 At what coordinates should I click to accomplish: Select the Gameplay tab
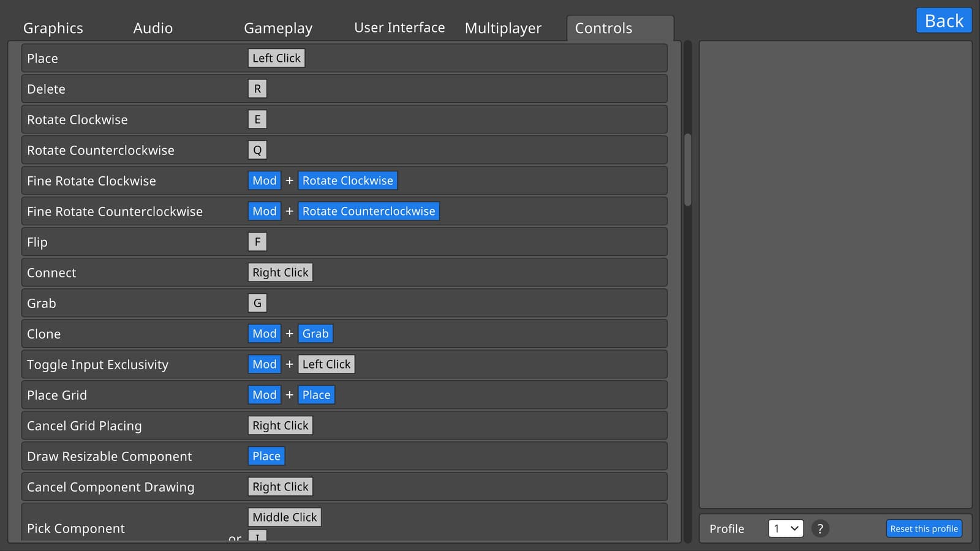click(278, 28)
